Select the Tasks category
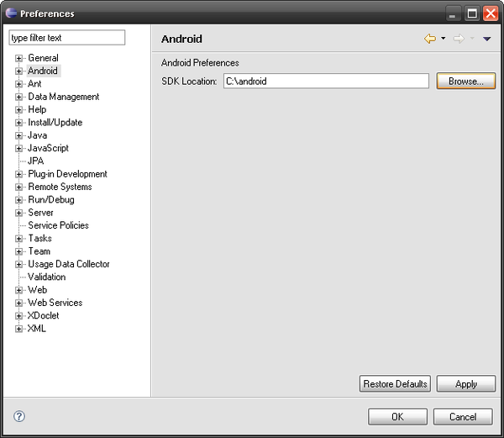The height and width of the screenshot is (438, 504). pyautogui.click(x=39, y=238)
